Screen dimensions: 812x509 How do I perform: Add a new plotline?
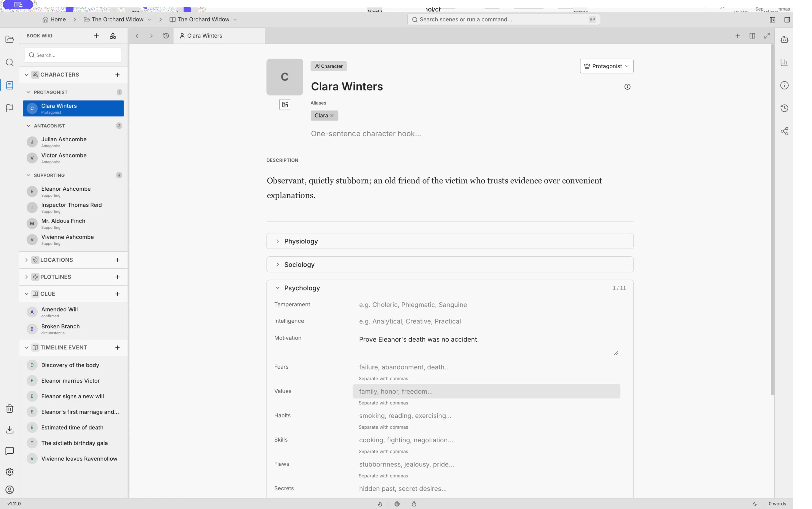pyautogui.click(x=117, y=277)
